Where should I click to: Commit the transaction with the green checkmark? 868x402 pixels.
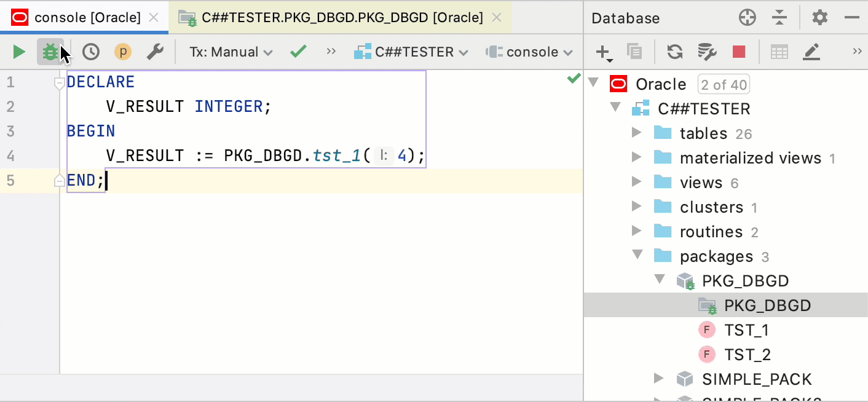tap(298, 52)
